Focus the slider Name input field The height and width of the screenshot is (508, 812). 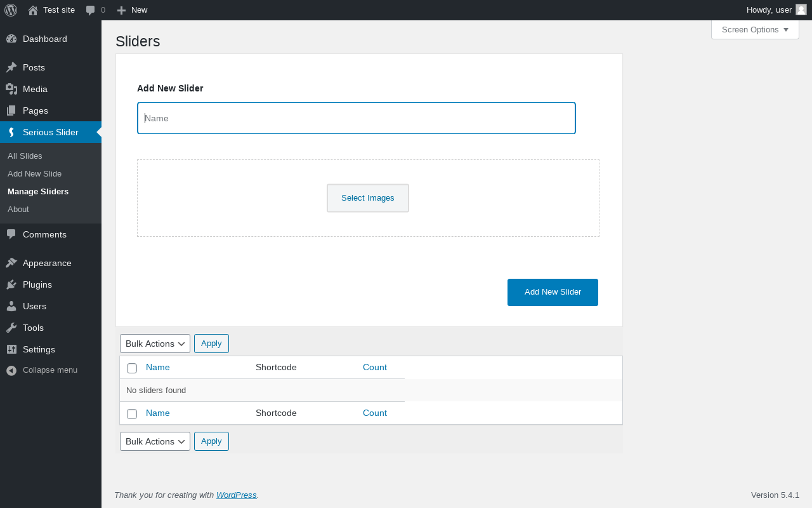(x=357, y=118)
